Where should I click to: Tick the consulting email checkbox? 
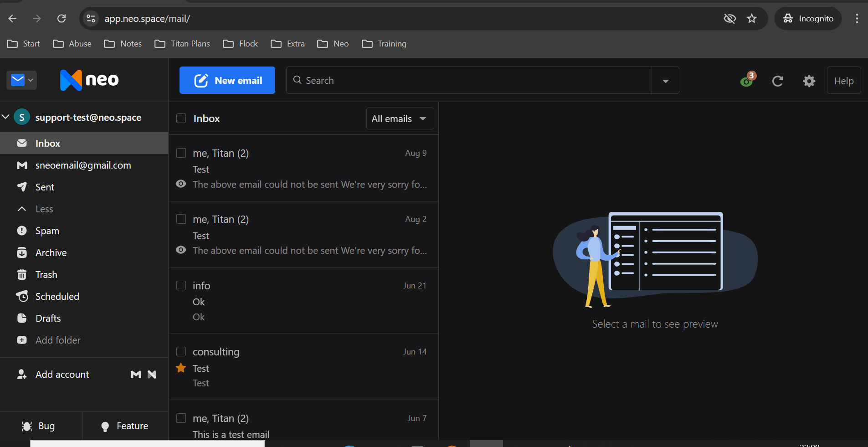(x=181, y=352)
